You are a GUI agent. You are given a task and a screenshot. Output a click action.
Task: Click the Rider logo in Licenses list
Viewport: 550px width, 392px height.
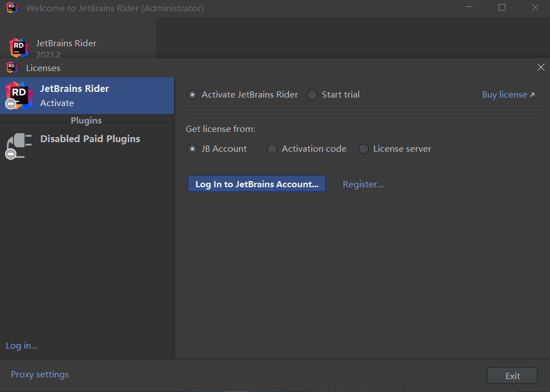[19, 95]
